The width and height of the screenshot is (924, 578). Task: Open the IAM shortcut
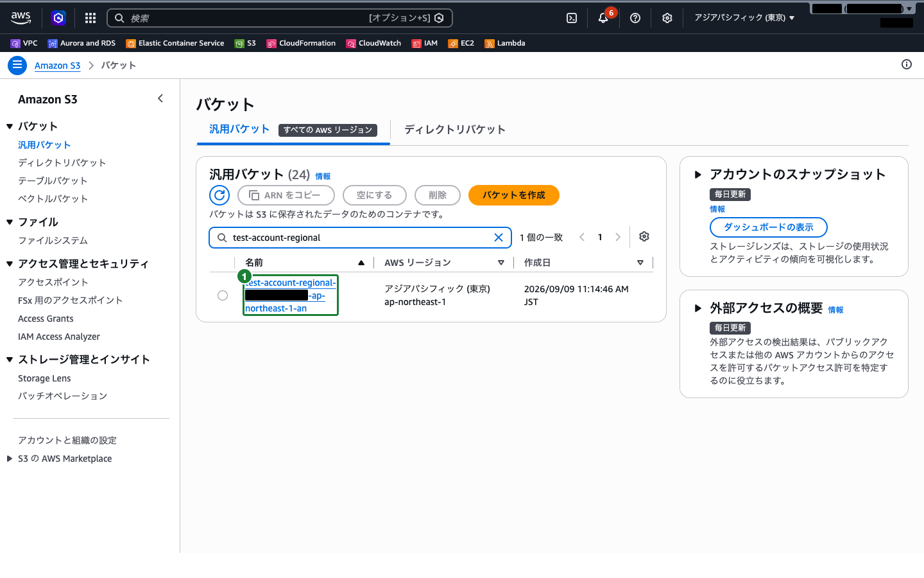[424, 43]
